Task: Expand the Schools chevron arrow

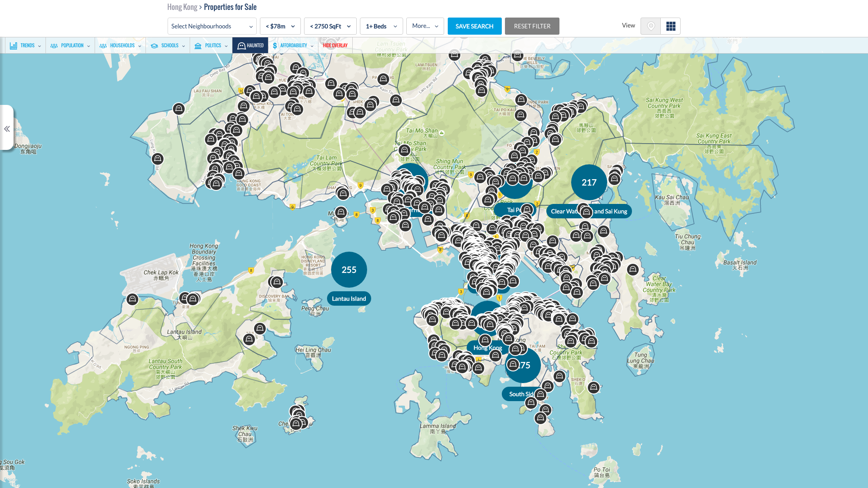Action: point(183,46)
